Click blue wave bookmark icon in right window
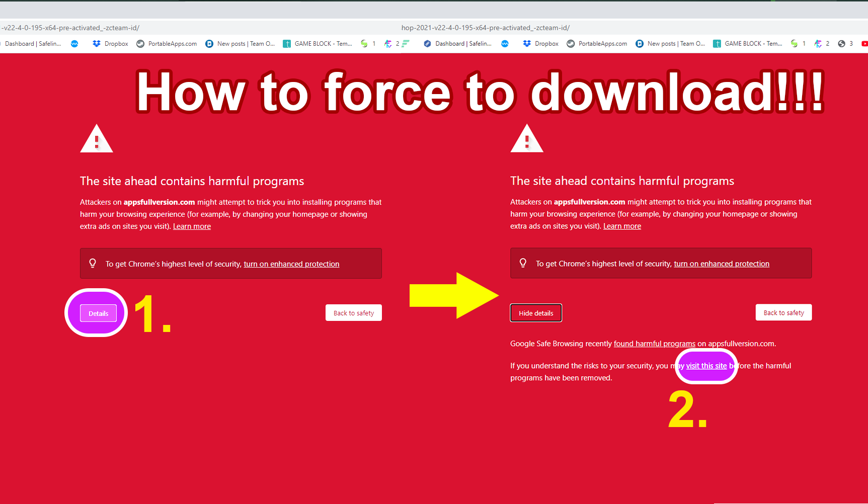The width and height of the screenshot is (868, 504). point(505,44)
